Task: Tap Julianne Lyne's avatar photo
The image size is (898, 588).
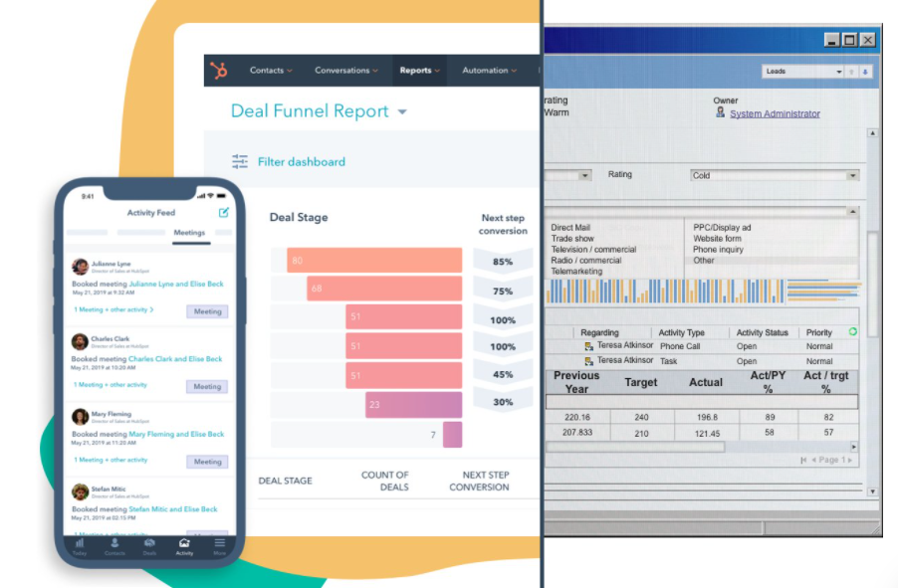Action: [81, 267]
